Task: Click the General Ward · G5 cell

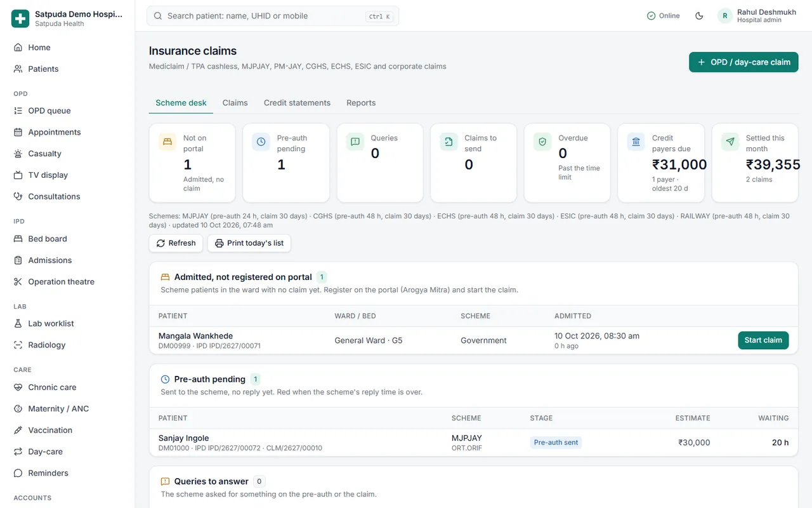Action: point(369,340)
